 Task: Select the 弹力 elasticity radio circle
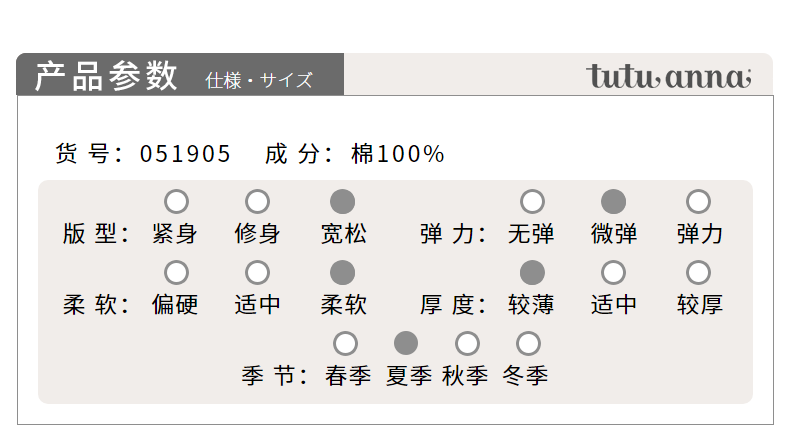tap(698, 201)
